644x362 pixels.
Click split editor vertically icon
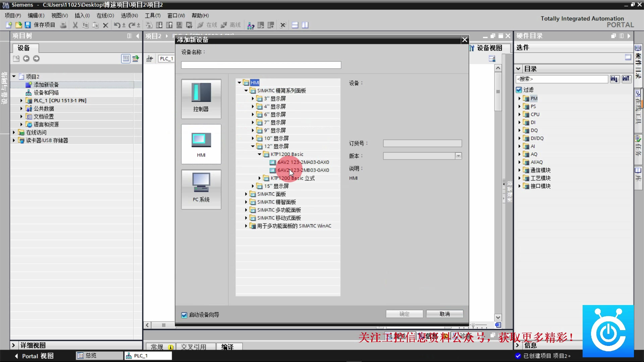coord(305,25)
